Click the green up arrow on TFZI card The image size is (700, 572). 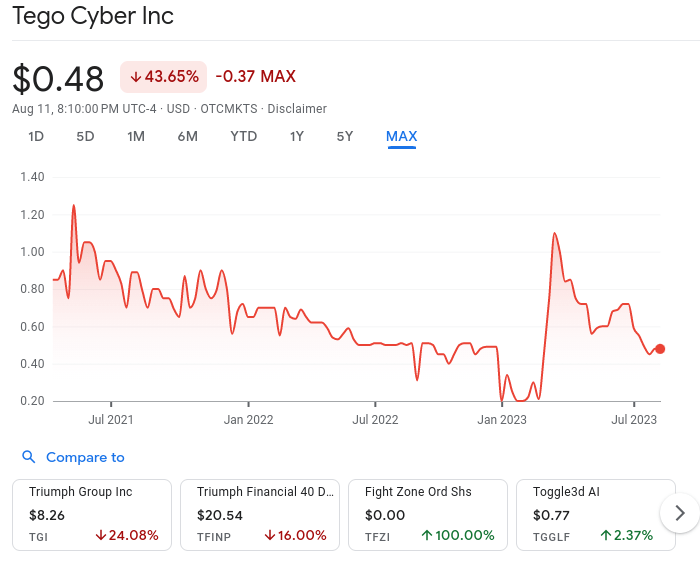coord(427,535)
